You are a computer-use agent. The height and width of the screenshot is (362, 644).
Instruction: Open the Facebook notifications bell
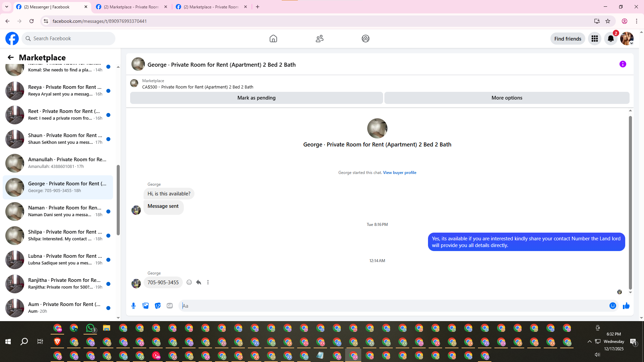[610, 39]
